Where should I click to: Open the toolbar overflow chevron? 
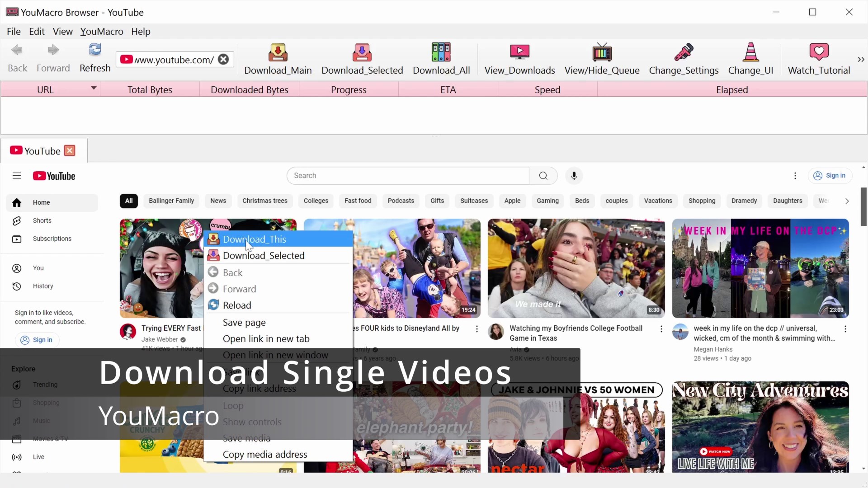click(860, 59)
